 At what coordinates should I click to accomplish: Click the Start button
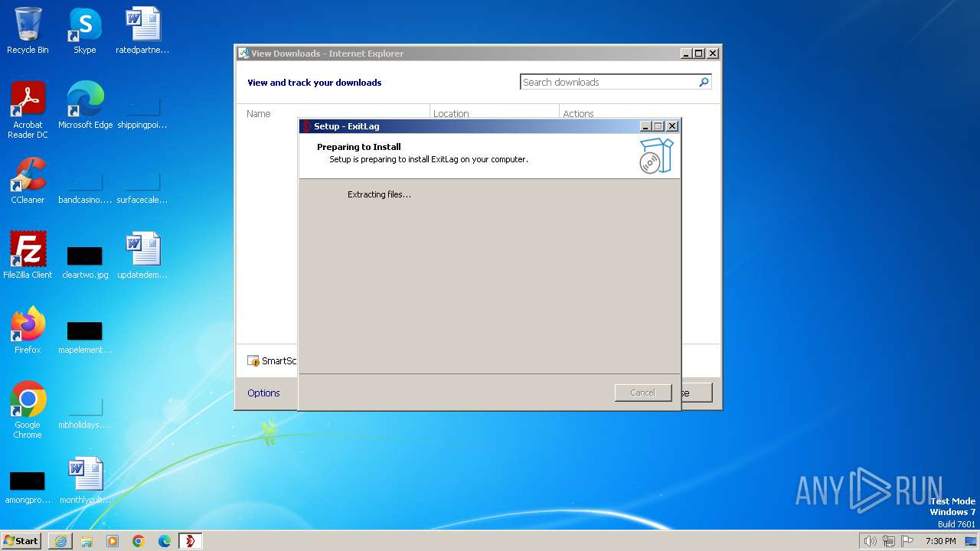(21, 540)
